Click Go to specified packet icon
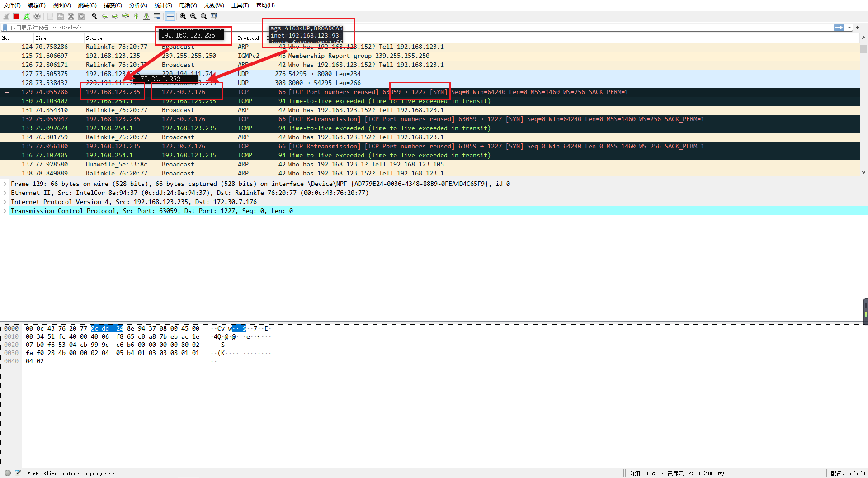Screen dimensions: 868x478 tap(126, 16)
